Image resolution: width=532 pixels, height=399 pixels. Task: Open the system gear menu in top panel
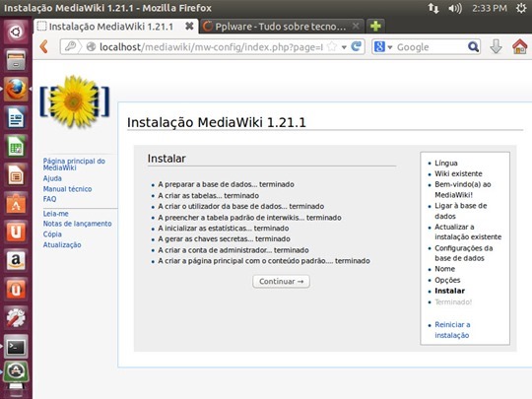pyautogui.click(x=521, y=8)
